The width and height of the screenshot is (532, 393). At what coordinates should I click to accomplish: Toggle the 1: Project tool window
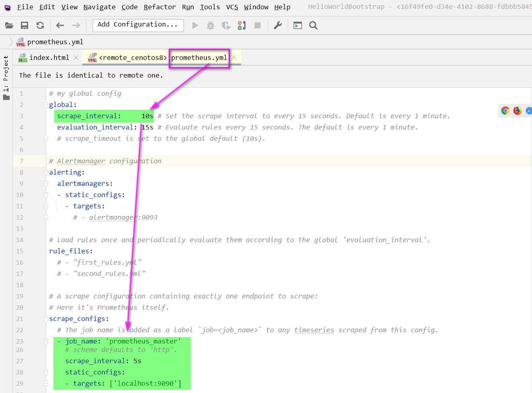point(6,78)
